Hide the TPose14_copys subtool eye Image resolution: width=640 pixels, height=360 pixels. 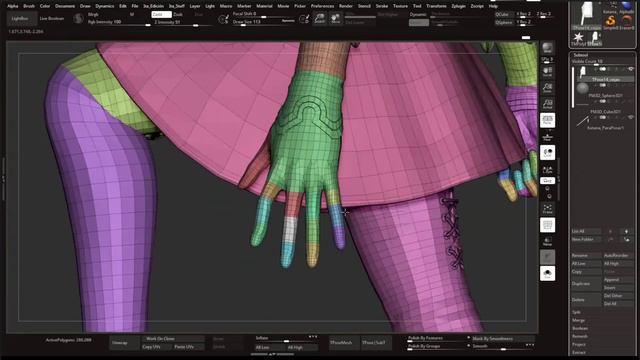coord(631,69)
